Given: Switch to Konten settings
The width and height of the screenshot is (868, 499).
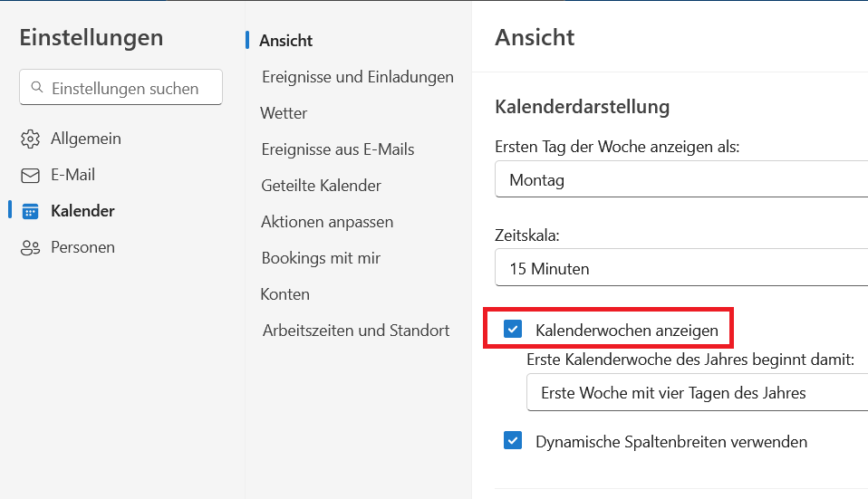Looking at the screenshot, I should 285,294.
